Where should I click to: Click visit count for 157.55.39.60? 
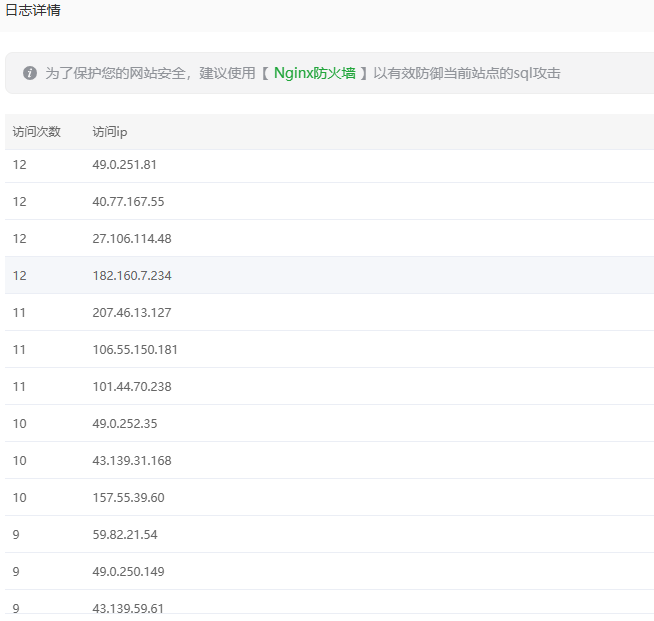(x=19, y=498)
